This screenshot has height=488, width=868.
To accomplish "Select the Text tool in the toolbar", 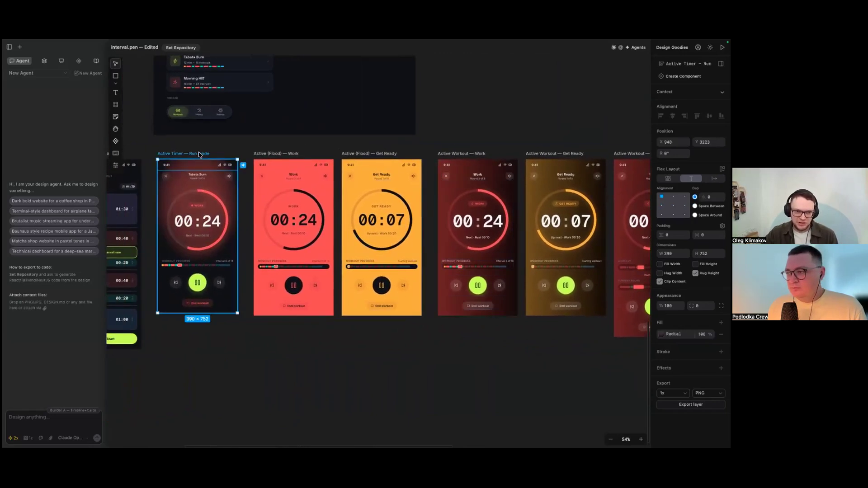I will click(115, 92).
